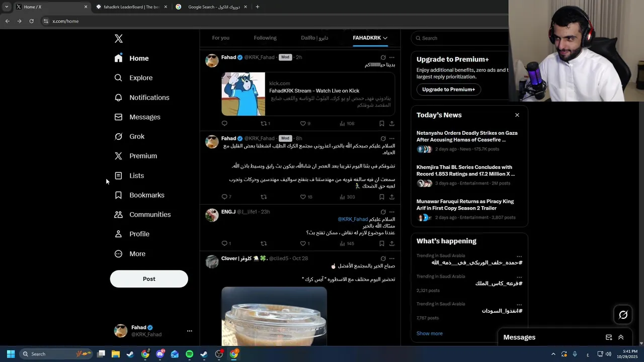644x362 pixels.
Task: Bookmark the Fahad 2h post
Action: [382, 123]
